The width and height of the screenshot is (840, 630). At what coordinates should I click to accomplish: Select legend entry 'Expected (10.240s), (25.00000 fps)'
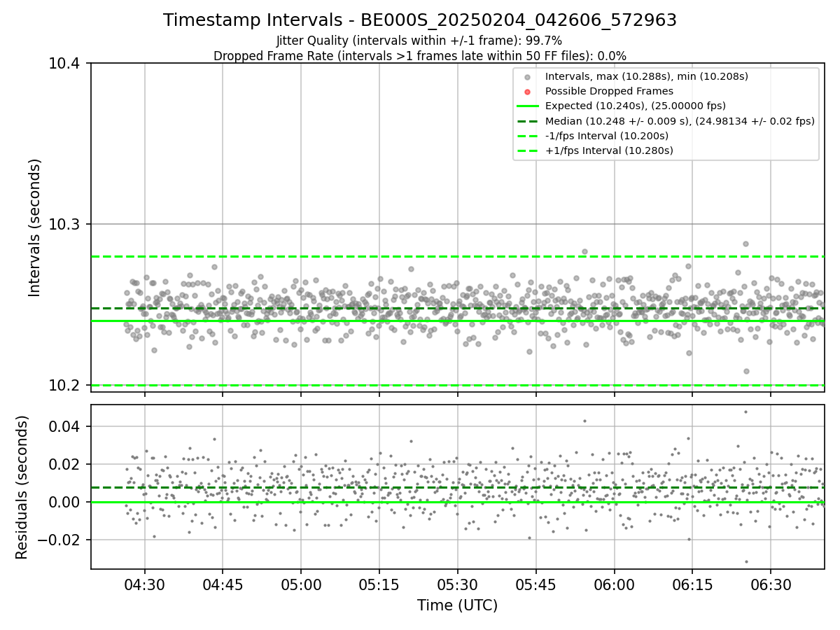(635, 106)
